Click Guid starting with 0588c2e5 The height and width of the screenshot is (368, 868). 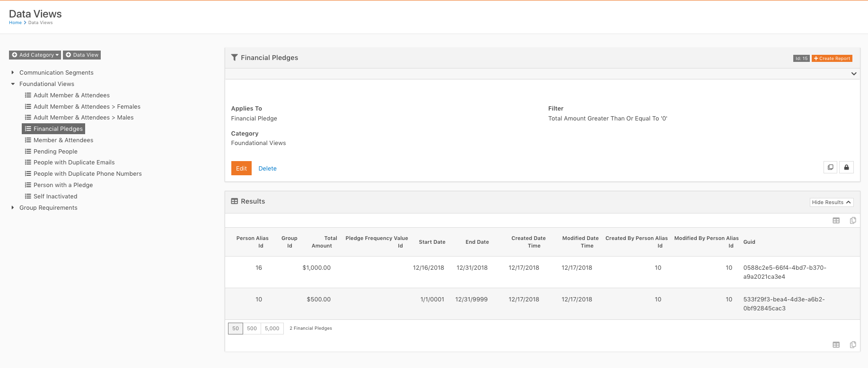click(x=785, y=272)
